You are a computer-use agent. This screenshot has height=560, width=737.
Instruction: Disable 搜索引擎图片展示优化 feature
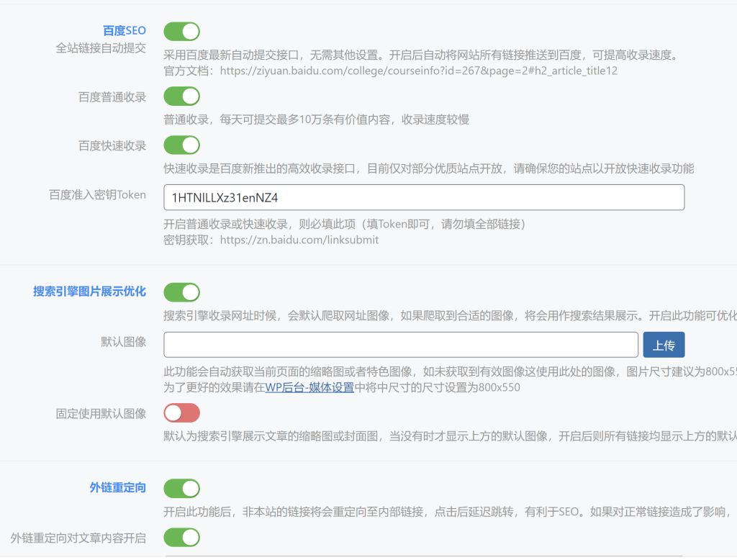point(181,292)
